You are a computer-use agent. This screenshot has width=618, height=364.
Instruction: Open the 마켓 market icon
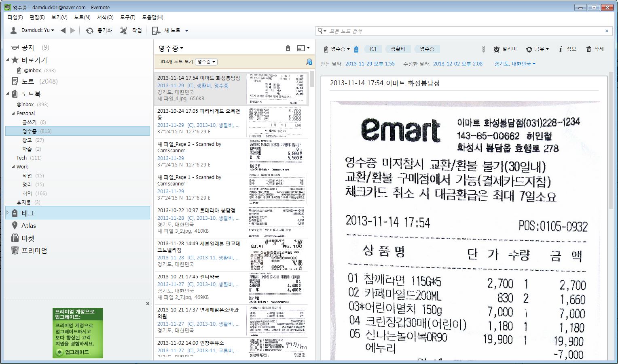click(x=15, y=238)
